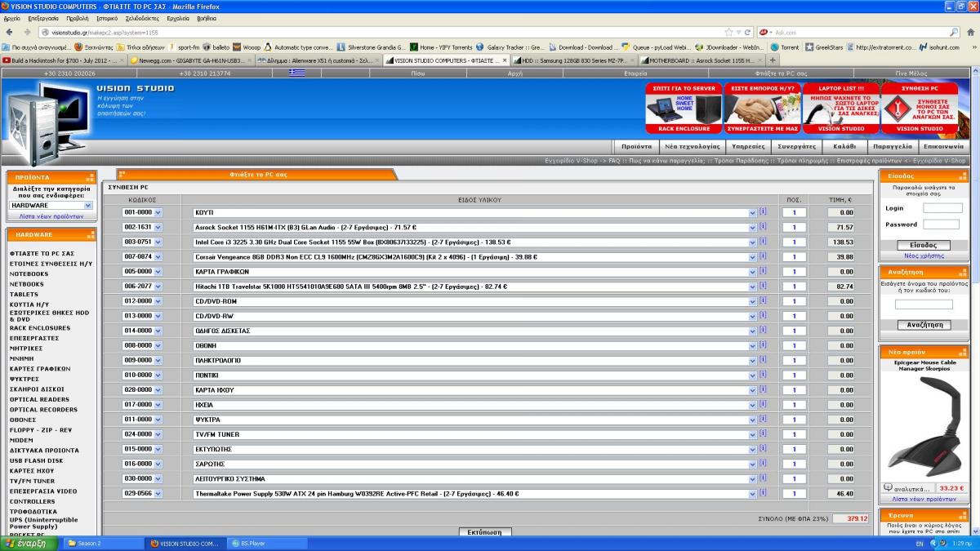The width and height of the screenshot is (980, 551).
Task: Click Login username input field
Action: tap(942, 208)
